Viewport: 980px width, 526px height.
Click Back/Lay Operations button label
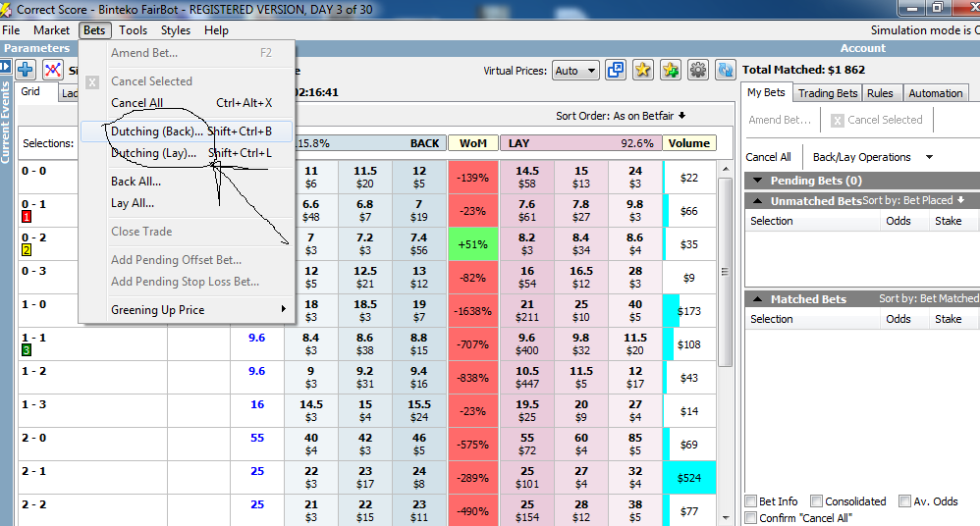(861, 157)
